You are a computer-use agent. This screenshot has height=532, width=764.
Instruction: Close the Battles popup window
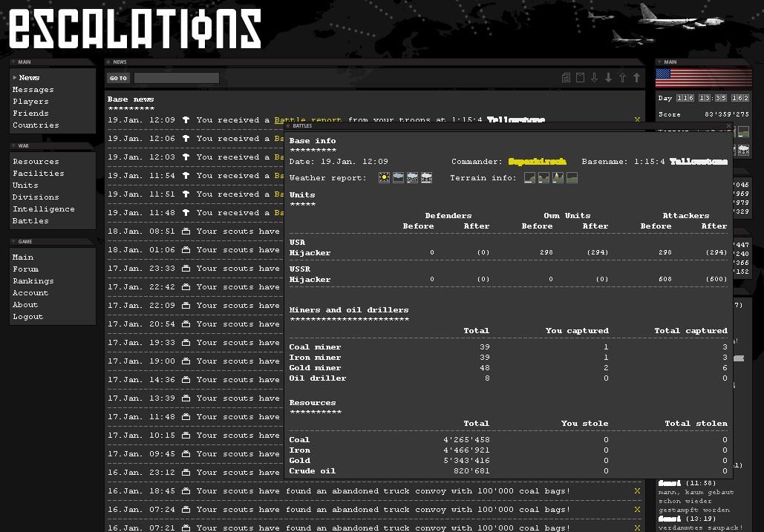point(728,127)
